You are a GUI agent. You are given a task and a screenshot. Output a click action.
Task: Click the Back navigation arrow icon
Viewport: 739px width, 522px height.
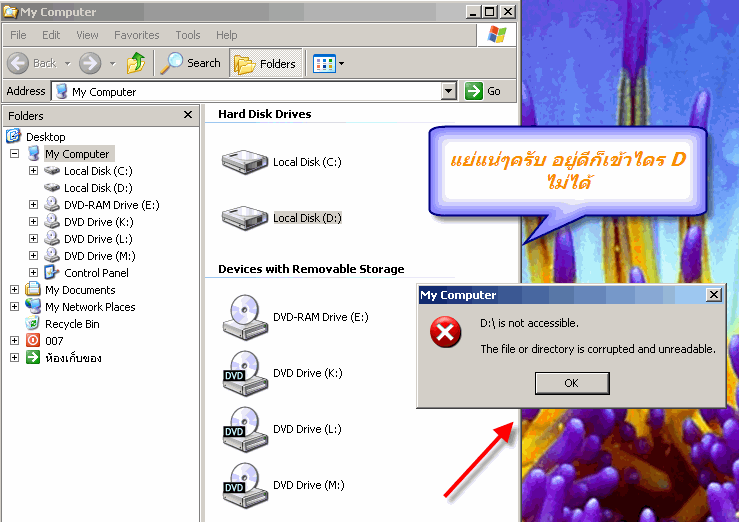[18, 63]
